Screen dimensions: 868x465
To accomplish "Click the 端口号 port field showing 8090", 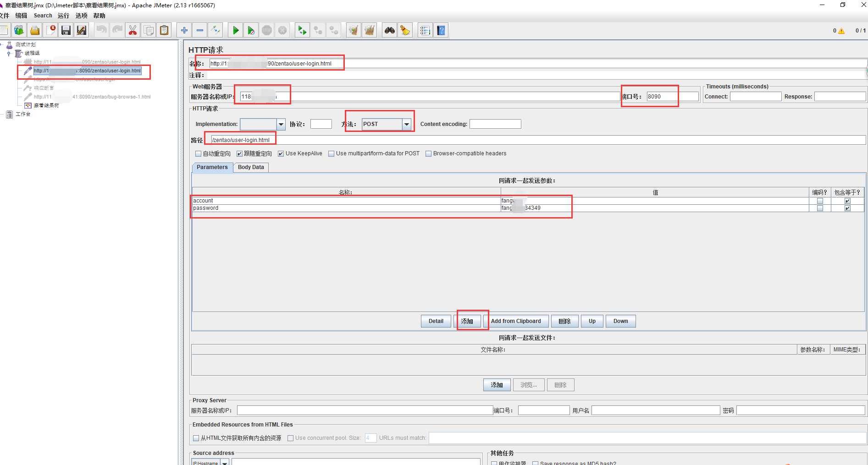I will point(672,97).
